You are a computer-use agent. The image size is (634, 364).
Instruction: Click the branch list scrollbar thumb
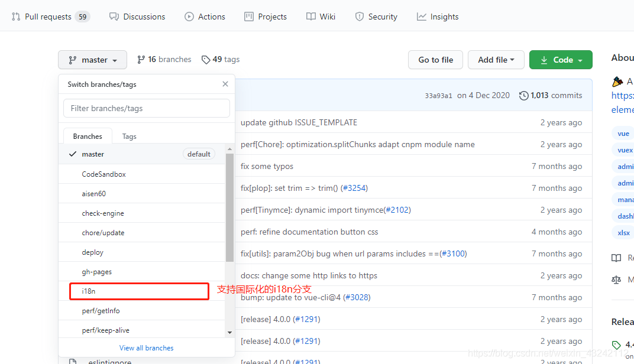(x=229, y=207)
